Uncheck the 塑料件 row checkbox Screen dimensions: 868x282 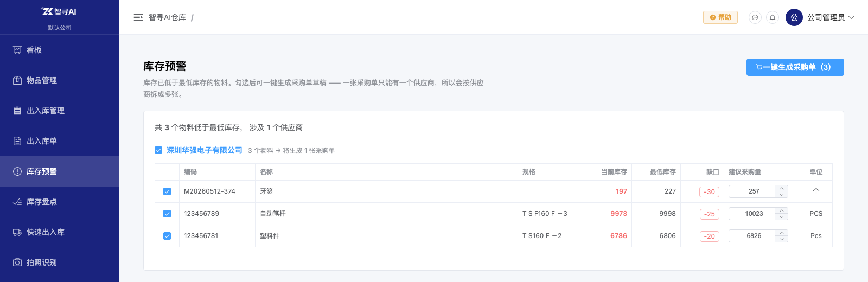tap(167, 236)
